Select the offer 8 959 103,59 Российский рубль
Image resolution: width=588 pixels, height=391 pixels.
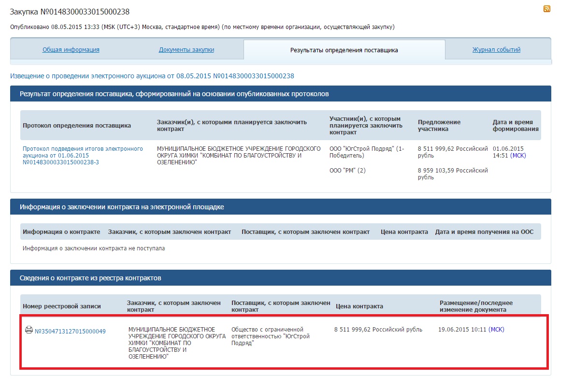click(x=453, y=174)
